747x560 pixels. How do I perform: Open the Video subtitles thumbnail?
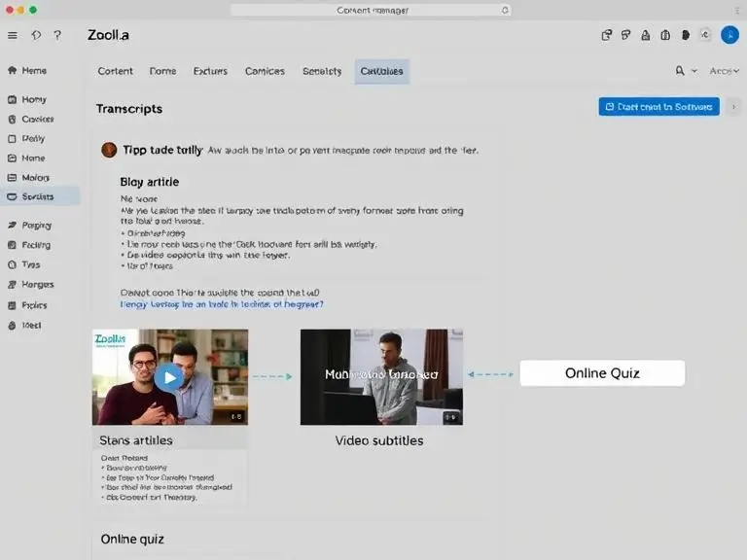pyautogui.click(x=381, y=376)
